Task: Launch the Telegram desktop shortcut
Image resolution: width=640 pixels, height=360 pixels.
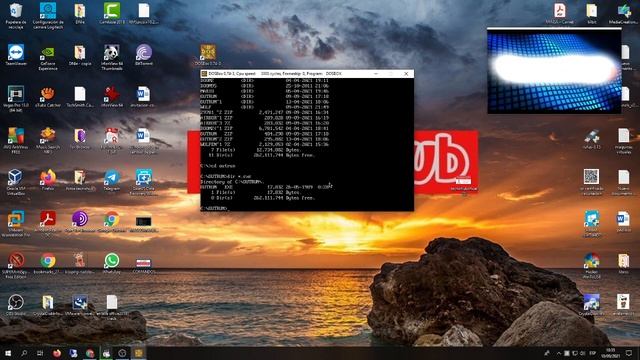Action: (111, 178)
